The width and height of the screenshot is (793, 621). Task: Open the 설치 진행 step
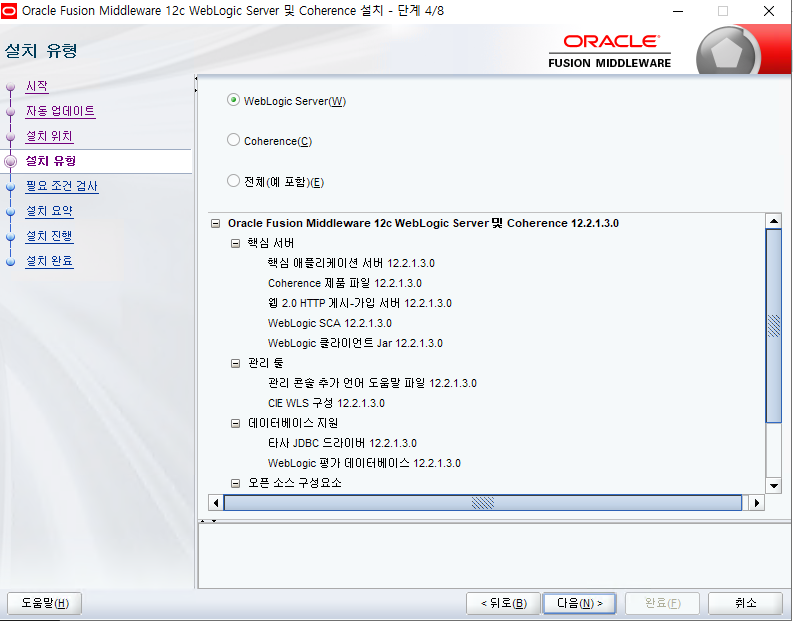coord(49,236)
